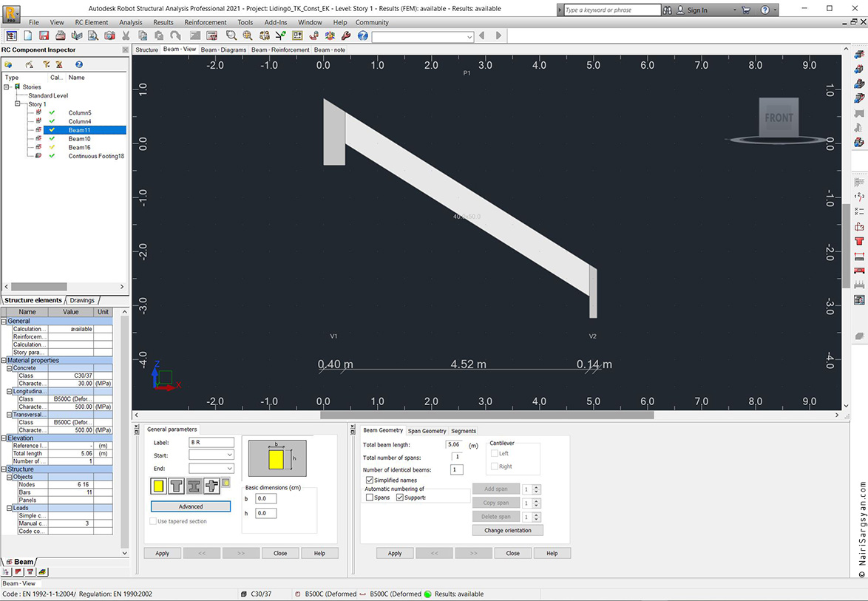Click Close in Beam Geometry panel
The image size is (868, 601).
512,553
